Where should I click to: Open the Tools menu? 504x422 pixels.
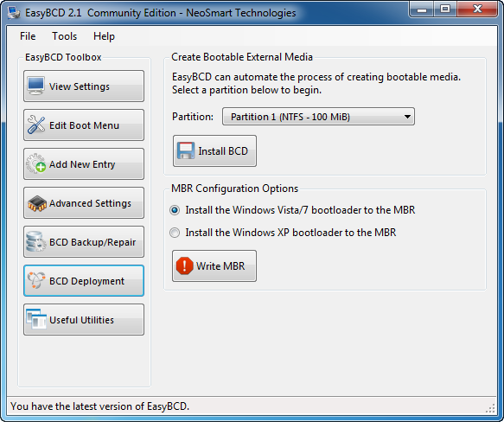point(64,36)
